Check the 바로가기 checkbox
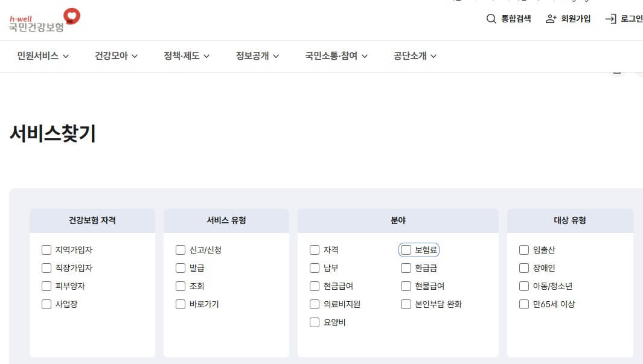Screen dimensions: 643x364 [x=181, y=304]
